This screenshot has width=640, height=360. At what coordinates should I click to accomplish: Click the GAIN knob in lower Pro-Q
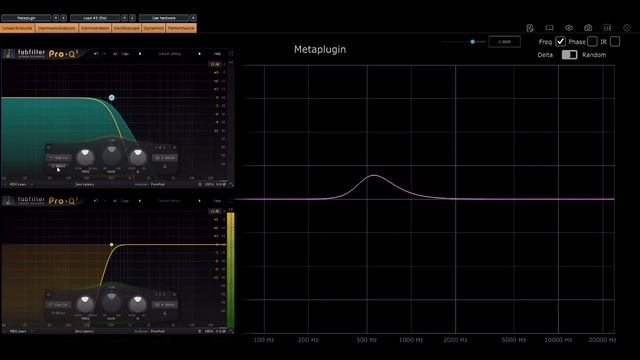point(111,302)
